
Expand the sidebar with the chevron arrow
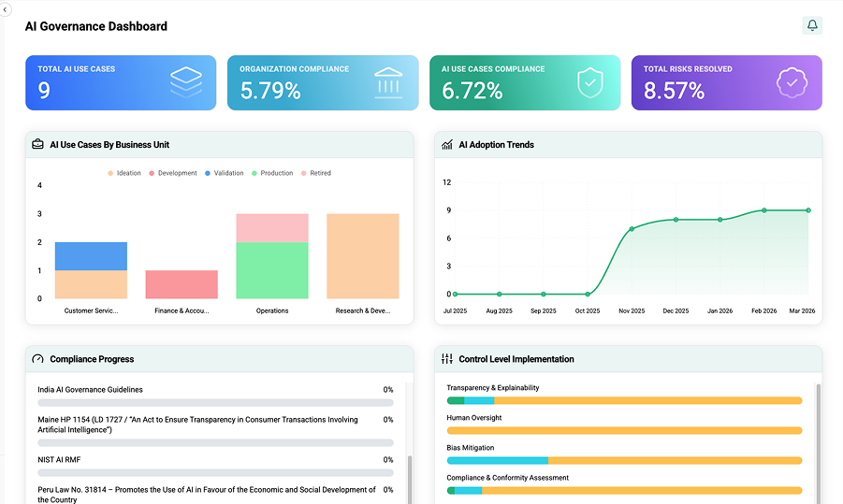(x=5, y=8)
